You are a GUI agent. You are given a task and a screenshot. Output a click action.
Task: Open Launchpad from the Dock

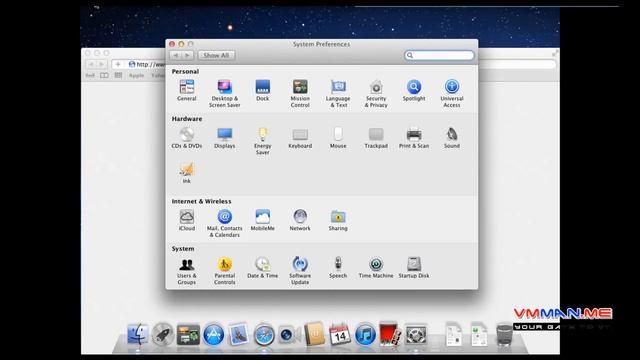pos(163,335)
